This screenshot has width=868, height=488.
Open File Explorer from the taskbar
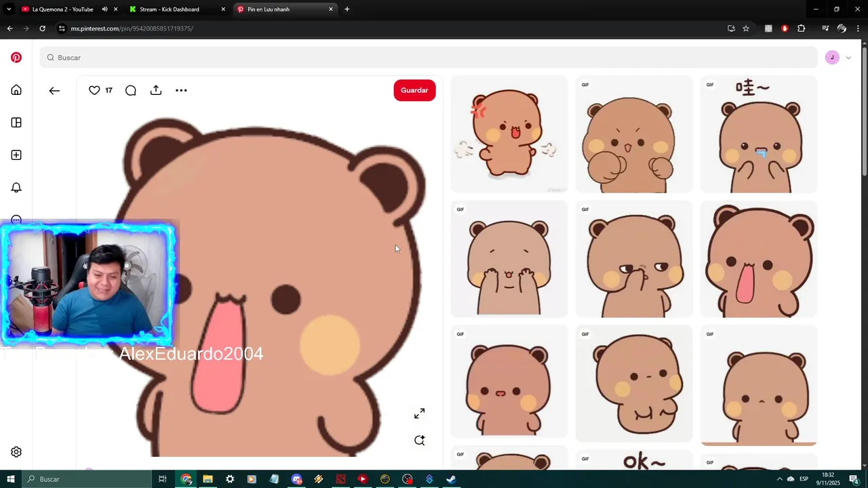click(208, 479)
